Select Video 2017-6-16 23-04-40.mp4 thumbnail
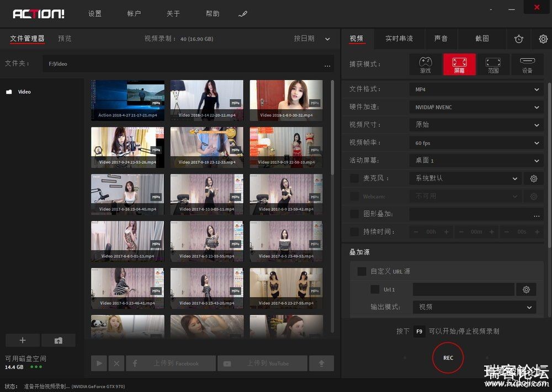The image size is (552, 392). [128, 195]
